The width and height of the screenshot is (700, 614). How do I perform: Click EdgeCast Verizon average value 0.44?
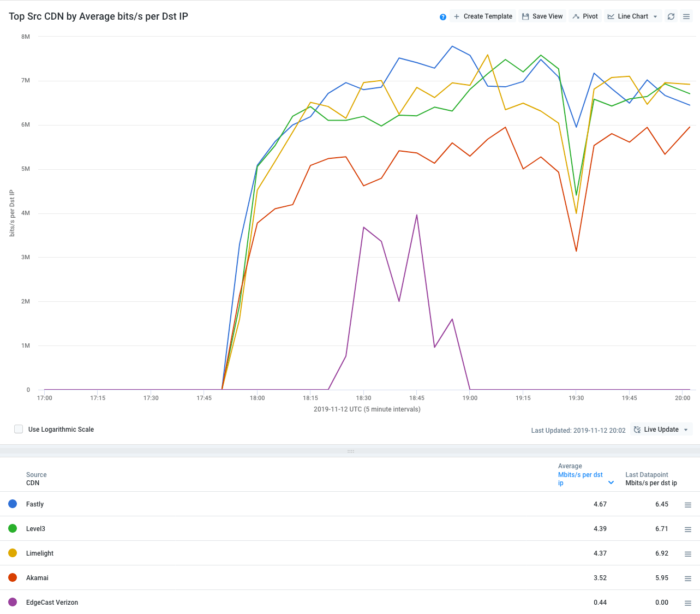tap(600, 603)
